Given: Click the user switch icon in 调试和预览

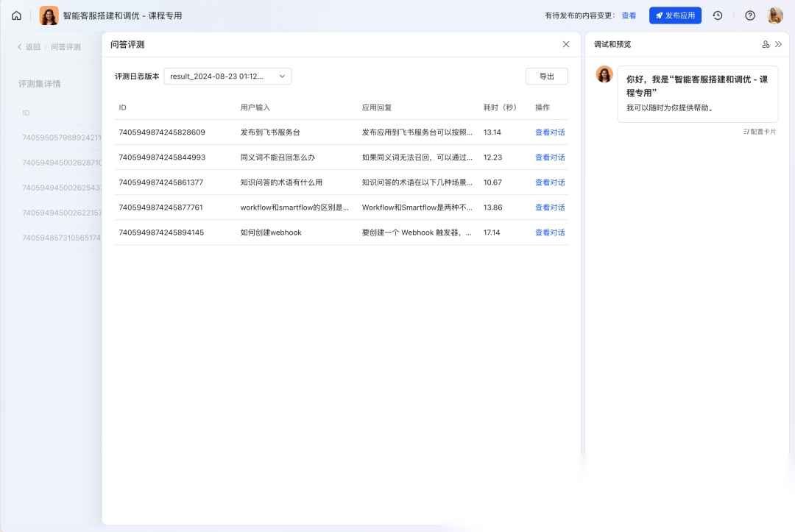Looking at the screenshot, I should click(766, 45).
